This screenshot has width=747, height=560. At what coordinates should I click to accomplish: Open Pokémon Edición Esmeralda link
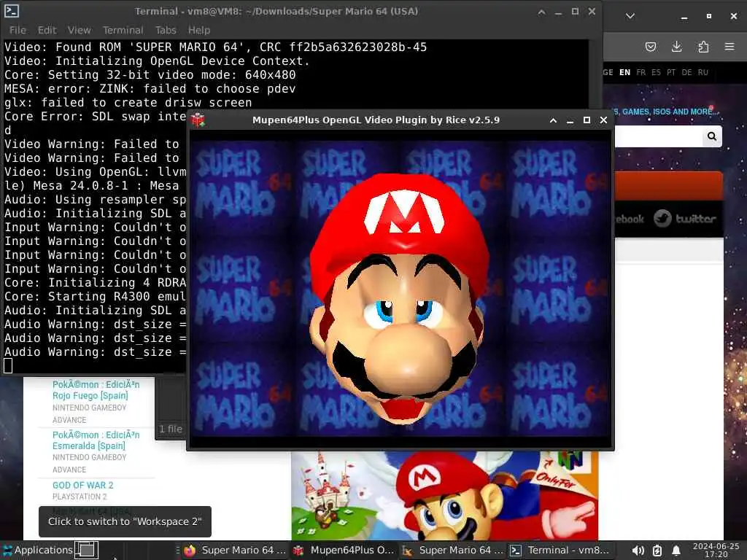tap(96, 440)
